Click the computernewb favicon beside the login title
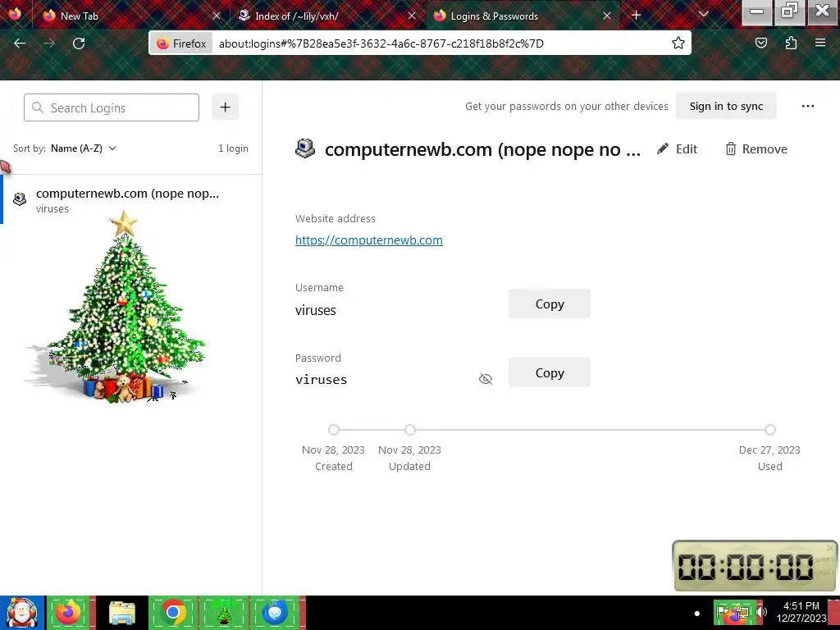This screenshot has height=630, width=840. pyautogui.click(x=305, y=148)
